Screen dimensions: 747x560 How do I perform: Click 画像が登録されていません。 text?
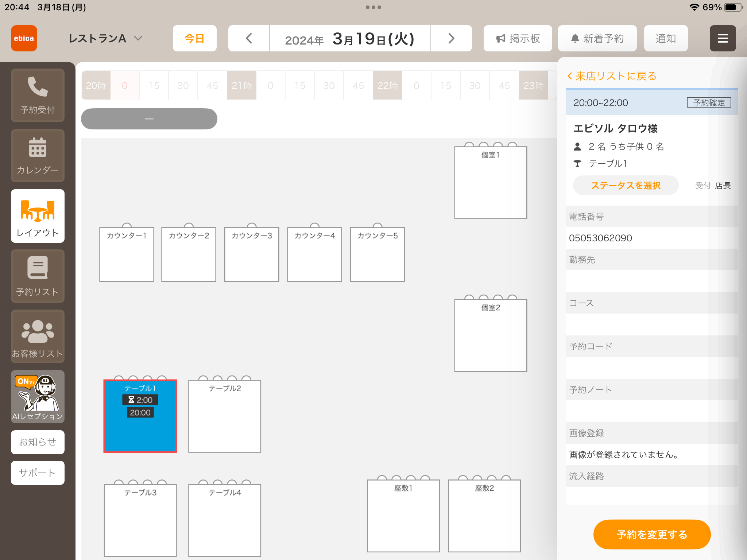(x=624, y=455)
